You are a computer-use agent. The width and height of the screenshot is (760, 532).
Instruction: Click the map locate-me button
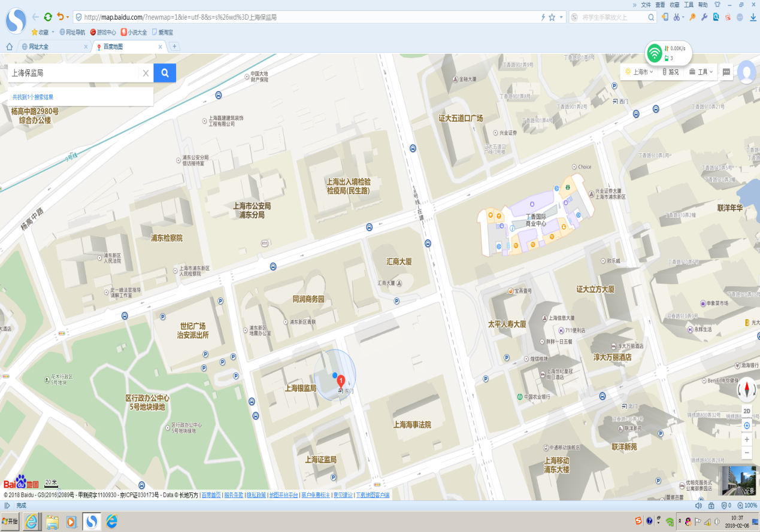[x=747, y=425]
